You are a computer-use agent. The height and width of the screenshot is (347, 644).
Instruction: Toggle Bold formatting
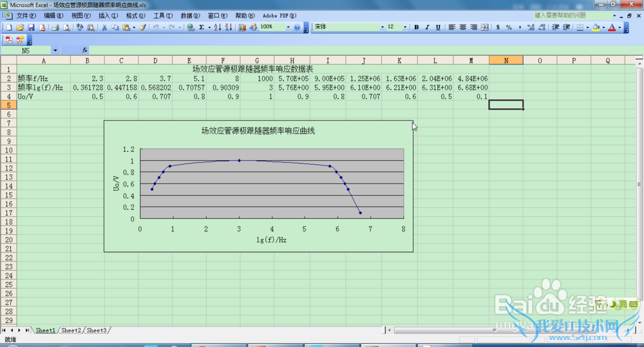pyautogui.click(x=417, y=28)
